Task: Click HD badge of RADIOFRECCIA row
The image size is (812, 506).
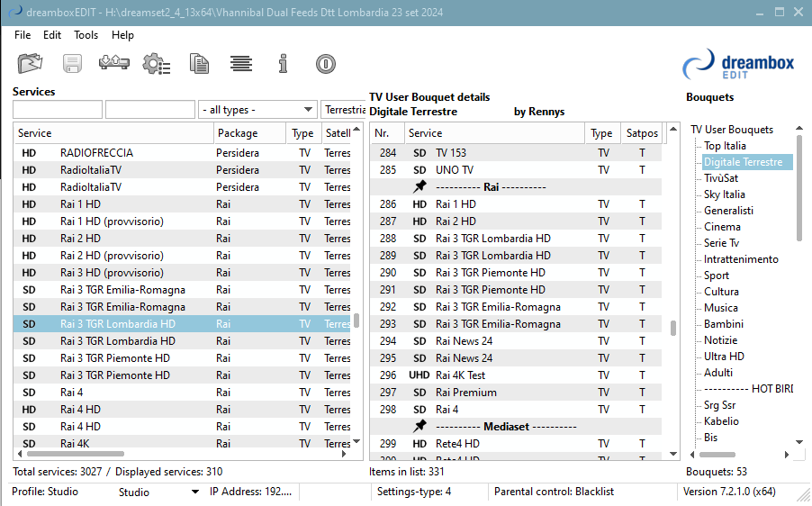Action: tap(29, 153)
